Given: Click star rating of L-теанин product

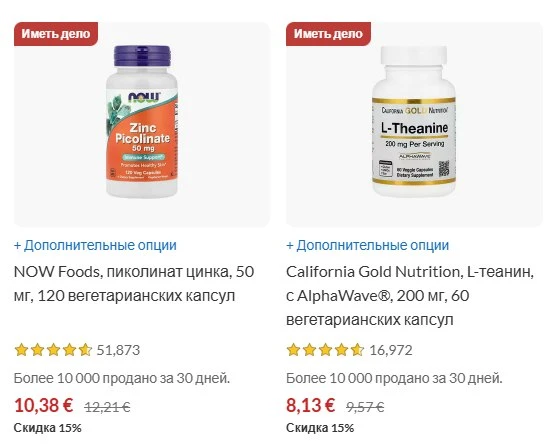Looking at the screenshot, I should pos(325,350).
